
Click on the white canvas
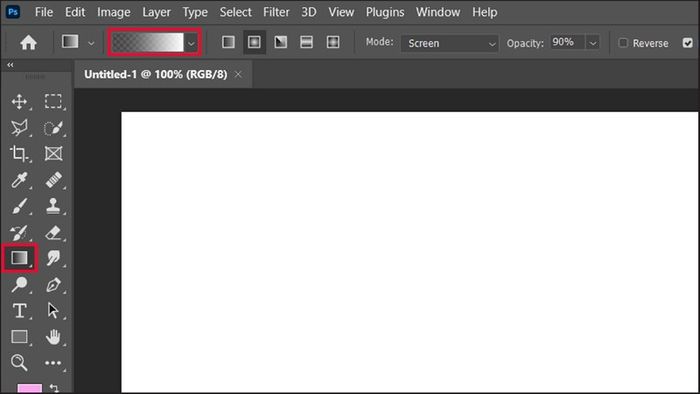410,252
